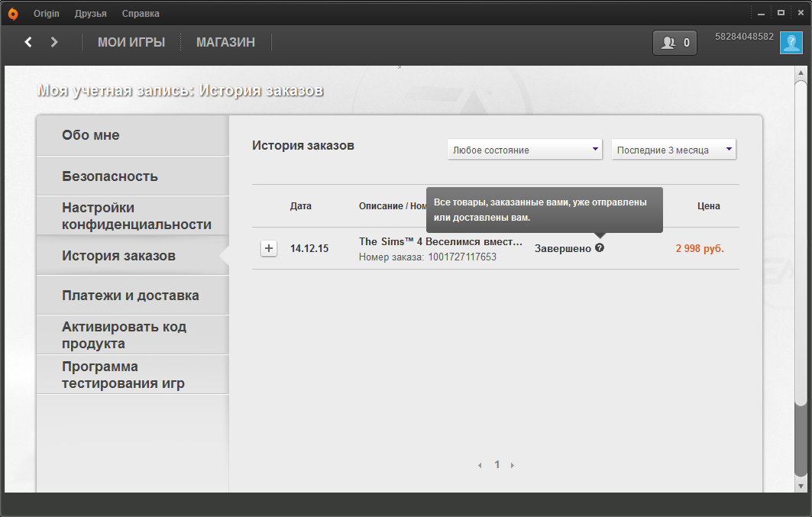Open the Друзья menu
Image resolution: width=812 pixels, height=517 pixels.
coord(91,14)
